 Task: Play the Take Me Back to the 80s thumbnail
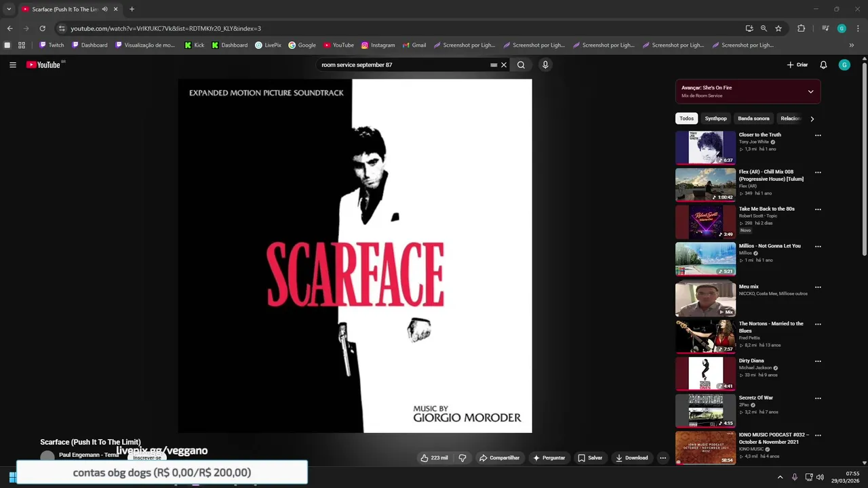(705, 222)
